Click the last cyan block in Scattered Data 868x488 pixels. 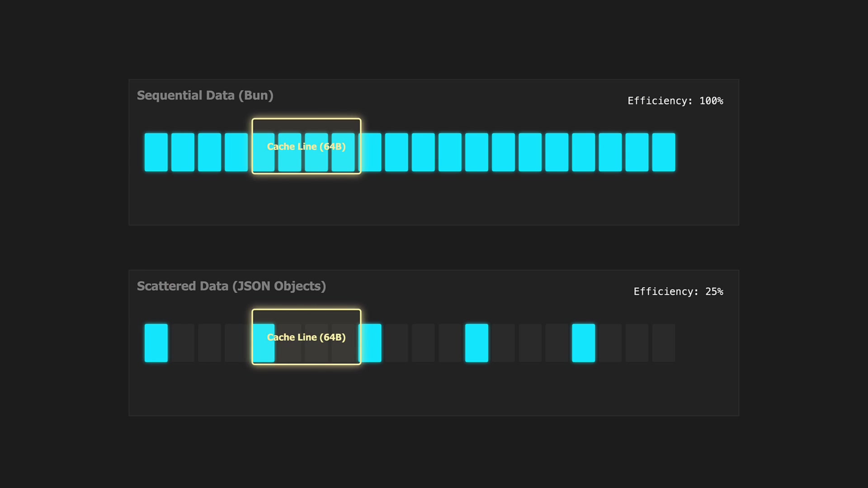pyautogui.click(x=583, y=343)
